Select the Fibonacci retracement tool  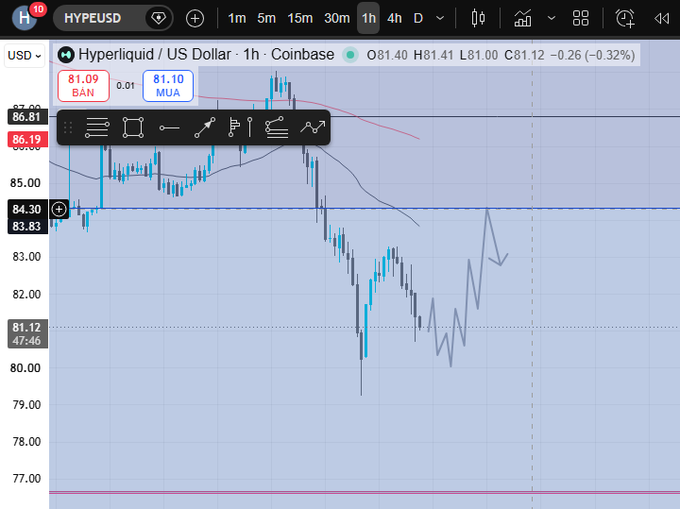(277, 127)
